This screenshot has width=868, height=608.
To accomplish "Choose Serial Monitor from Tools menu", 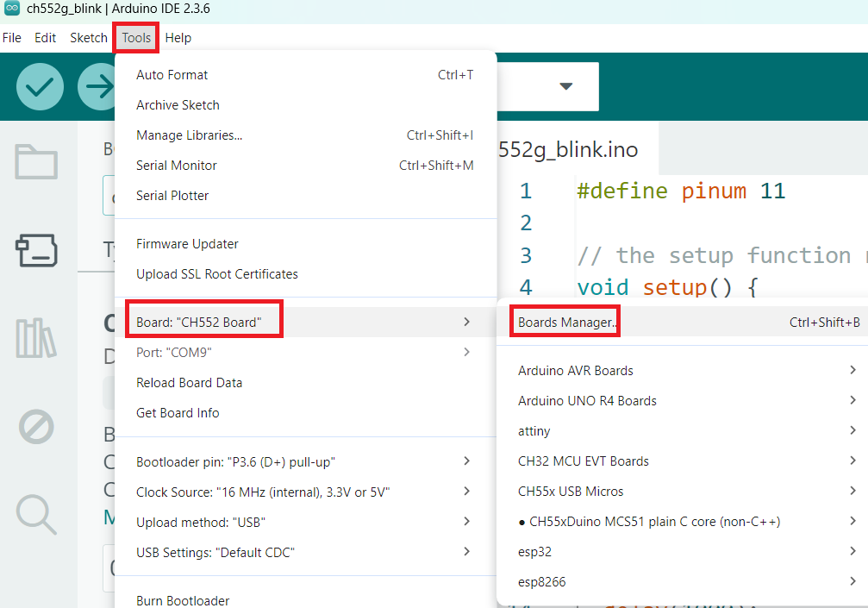I will tap(177, 166).
